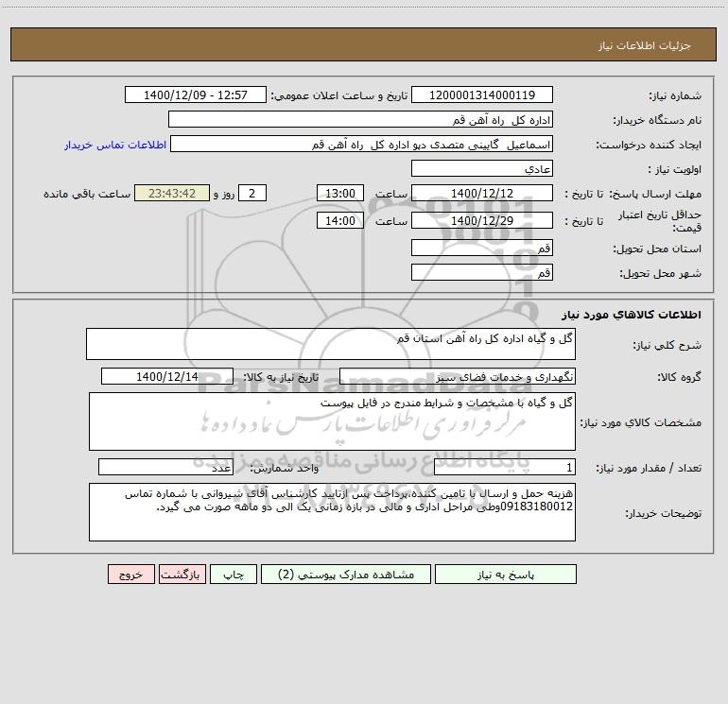Open مشاهده مدارک پیوستی (2) attachments
Image resolution: width=728 pixels, height=704 pixels.
tap(346, 574)
